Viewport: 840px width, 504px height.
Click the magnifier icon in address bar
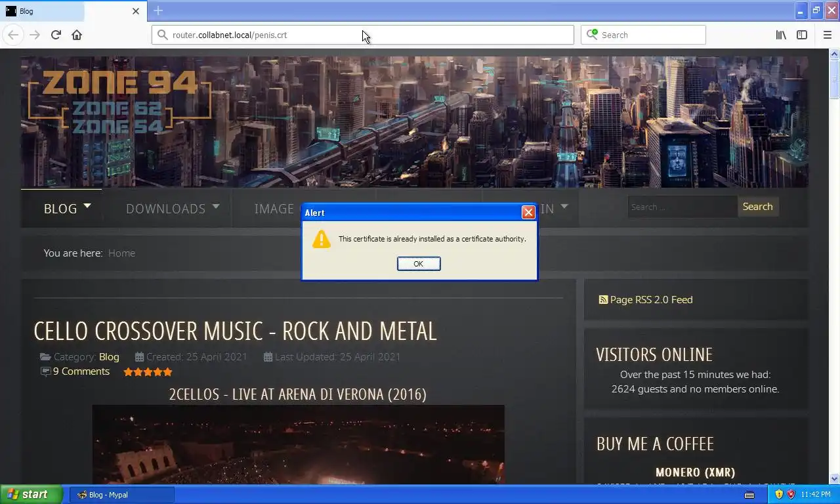[x=161, y=35]
